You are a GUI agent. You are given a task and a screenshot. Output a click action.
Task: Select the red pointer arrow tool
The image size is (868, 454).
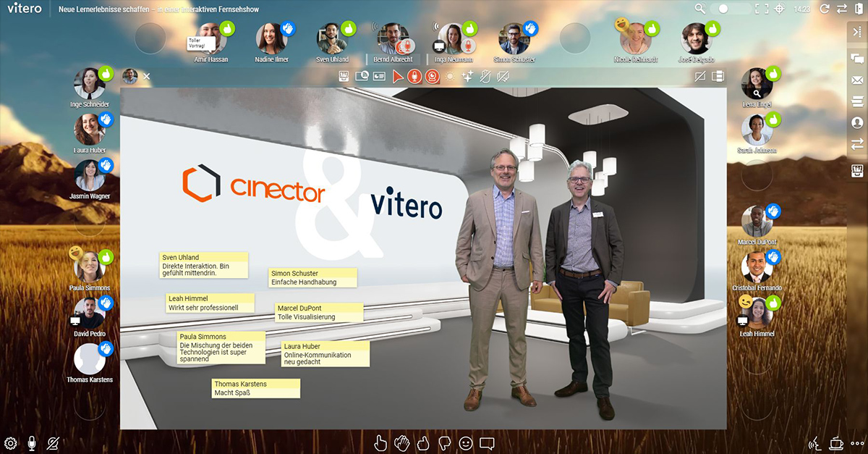[397, 76]
